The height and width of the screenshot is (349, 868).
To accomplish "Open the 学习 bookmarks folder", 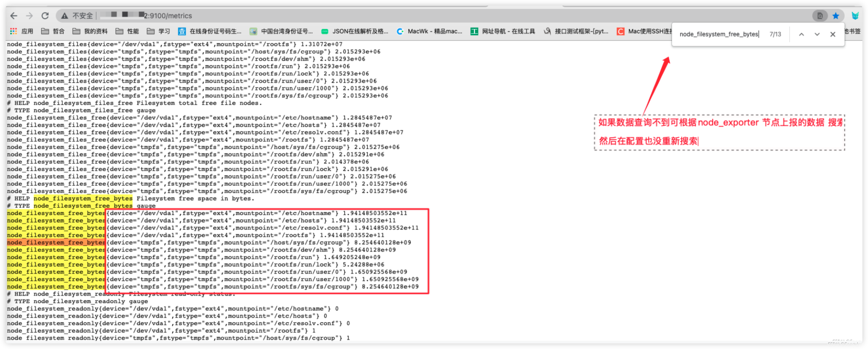I will [x=158, y=31].
